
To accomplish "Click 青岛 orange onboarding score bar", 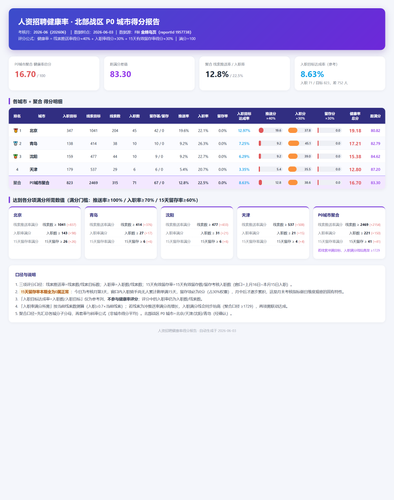I will tap(294, 143).
